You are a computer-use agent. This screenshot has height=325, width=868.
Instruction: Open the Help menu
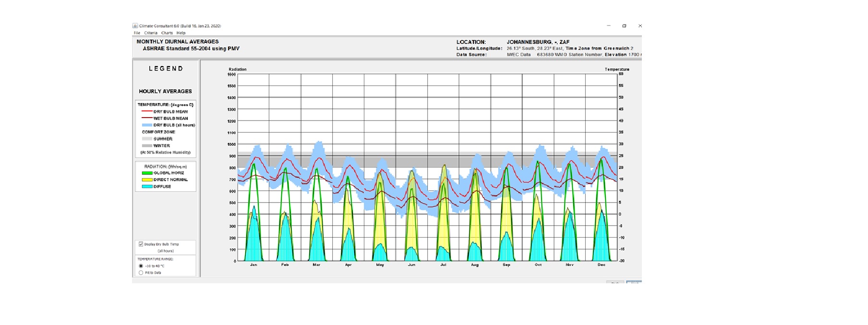[181, 33]
